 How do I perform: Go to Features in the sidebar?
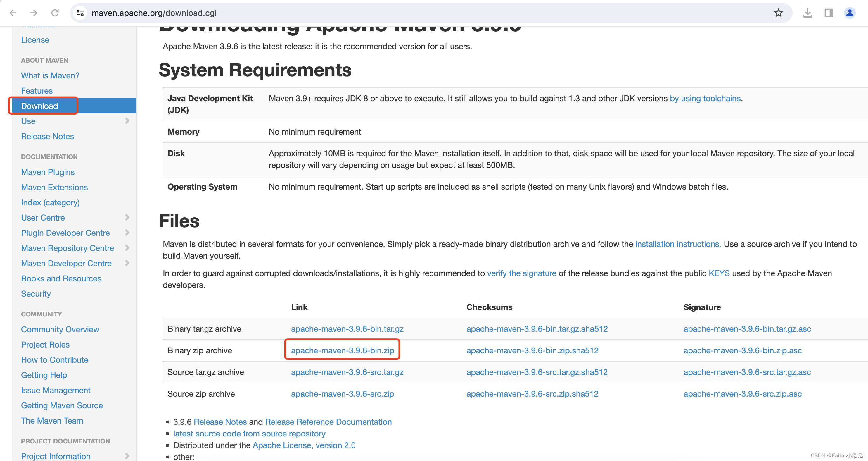[37, 91]
